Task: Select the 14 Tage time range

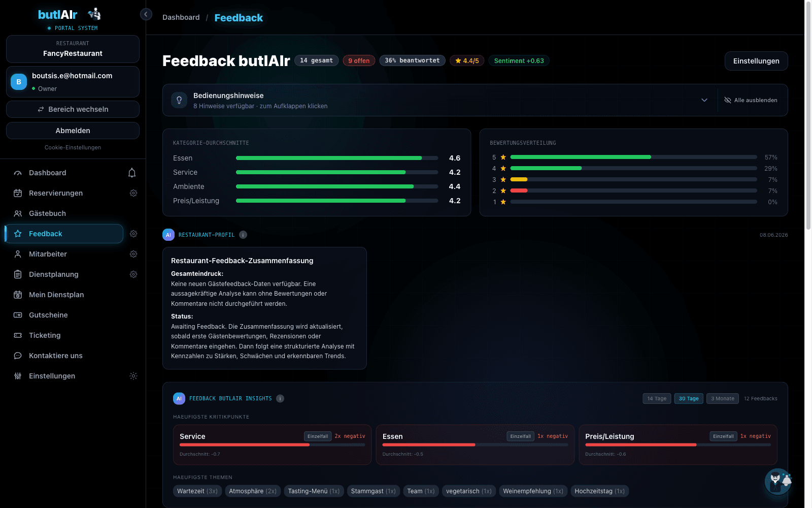Action: click(x=657, y=399)
